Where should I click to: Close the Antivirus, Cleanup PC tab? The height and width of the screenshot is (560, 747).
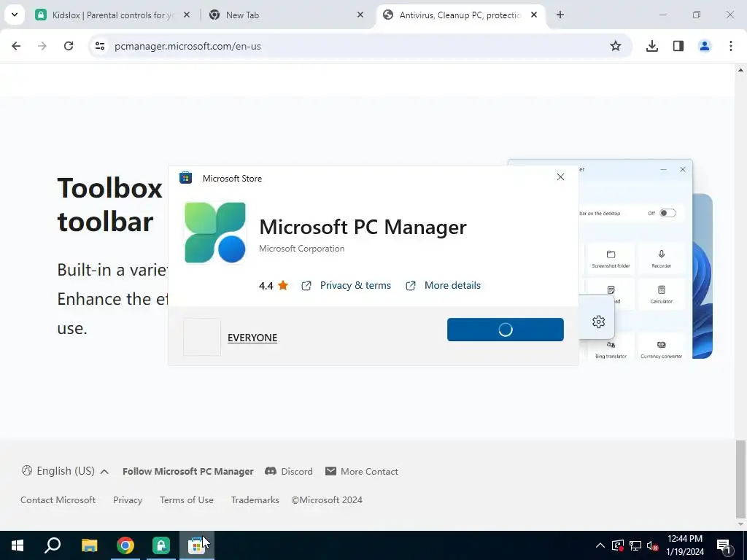click(x=534, y=15)
